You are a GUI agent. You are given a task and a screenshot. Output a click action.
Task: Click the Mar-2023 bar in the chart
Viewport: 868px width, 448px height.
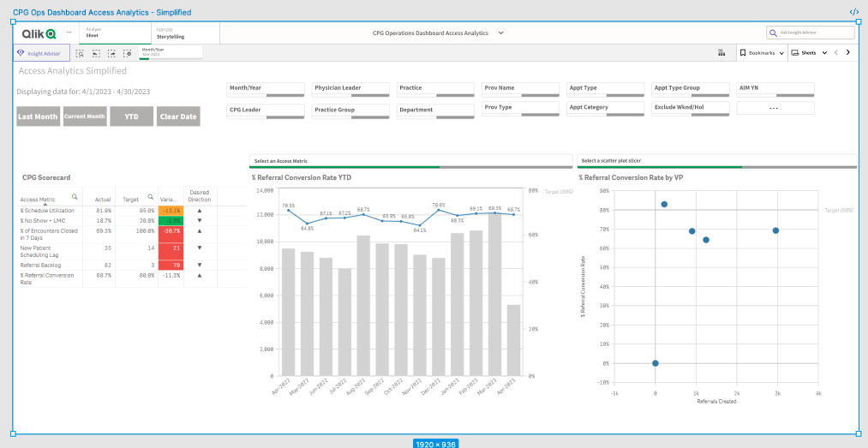pyautogui.click(x=494, y=295)
